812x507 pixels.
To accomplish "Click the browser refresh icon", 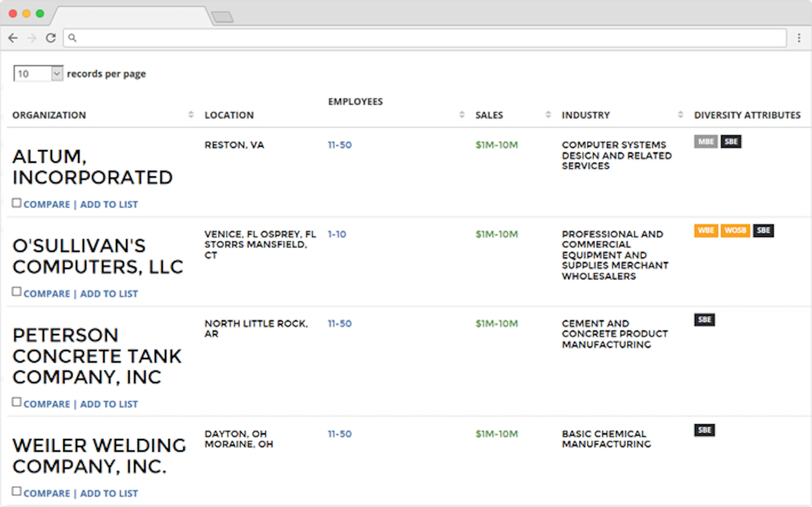I will [51, 38].
